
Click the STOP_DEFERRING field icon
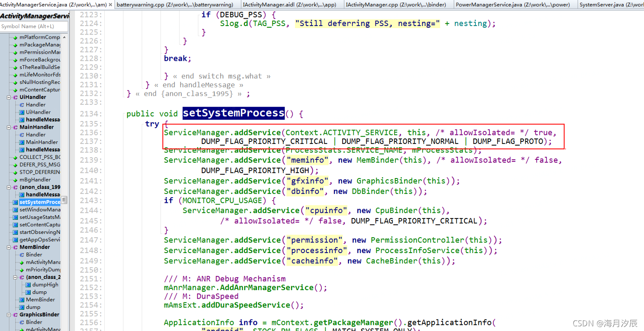click(x=15, y=172)
